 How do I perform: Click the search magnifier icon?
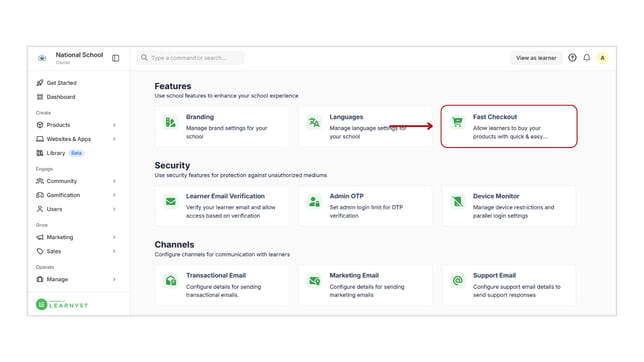[x=144, y=58]
